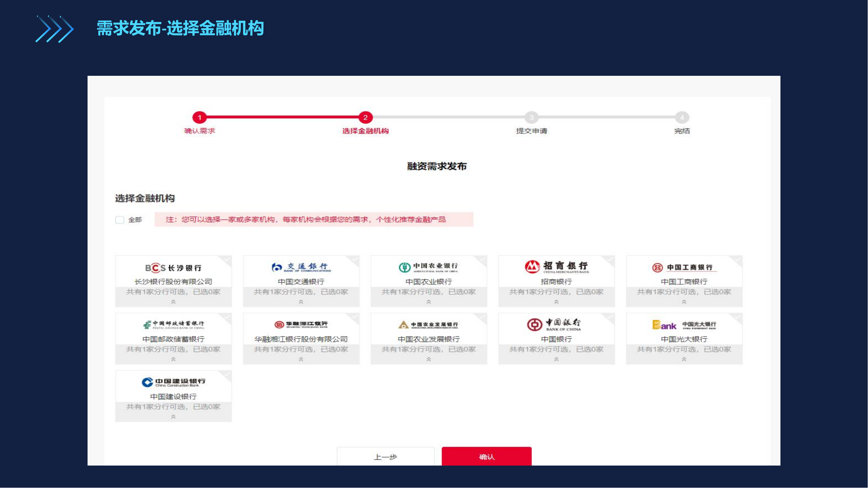868x488 pixels.
Task: Expand branch list under 中国交通银行
Action: (x=301, y=302)
